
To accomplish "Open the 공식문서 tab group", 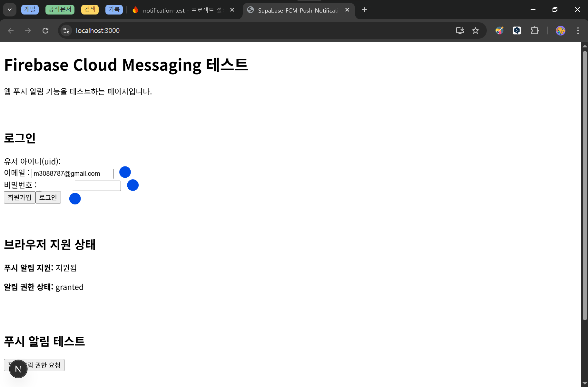I will pos(60,10).
